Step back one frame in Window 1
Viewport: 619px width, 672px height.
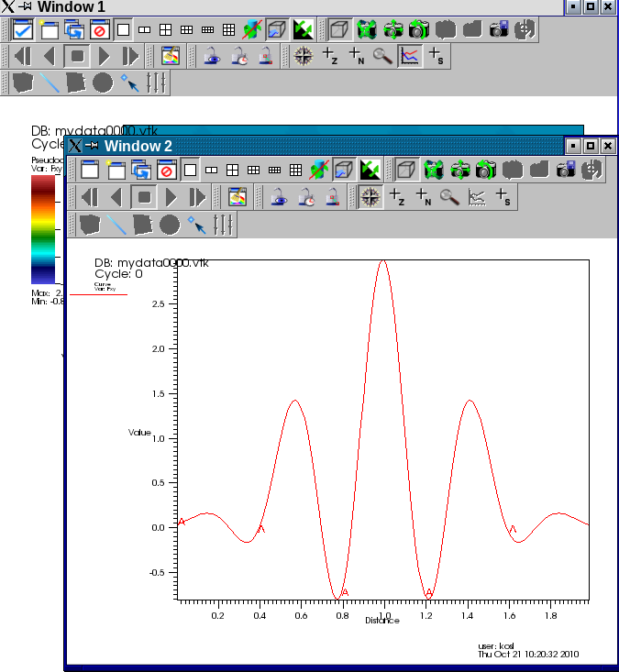[x=50, y=56]
